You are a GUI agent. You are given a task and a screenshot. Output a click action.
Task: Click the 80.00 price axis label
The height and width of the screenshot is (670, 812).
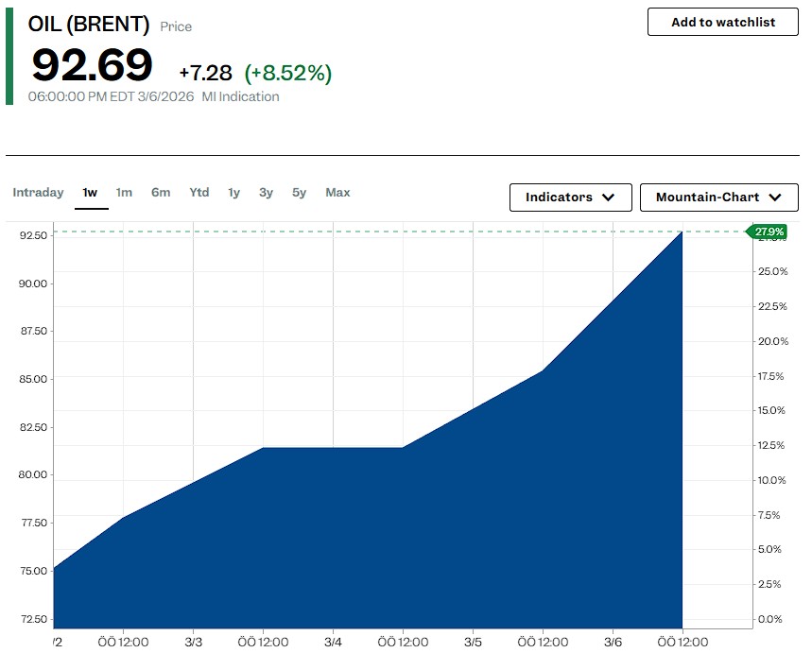(33, 474)
